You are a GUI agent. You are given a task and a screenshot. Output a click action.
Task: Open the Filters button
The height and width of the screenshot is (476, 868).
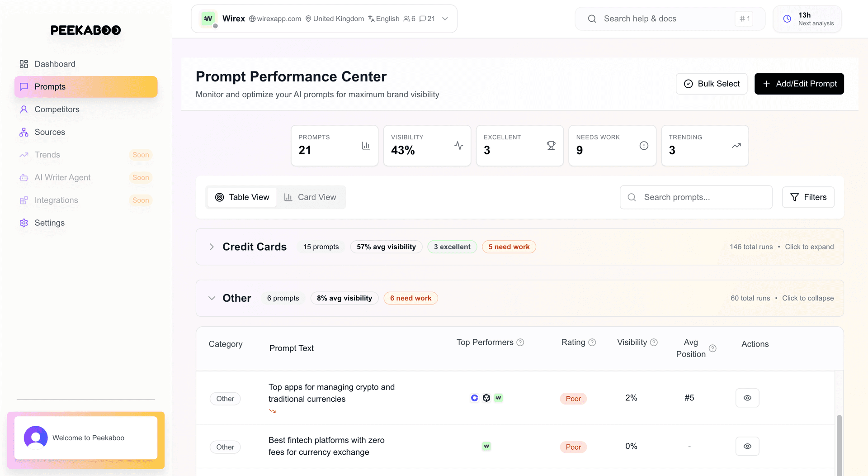coord(808,197)
